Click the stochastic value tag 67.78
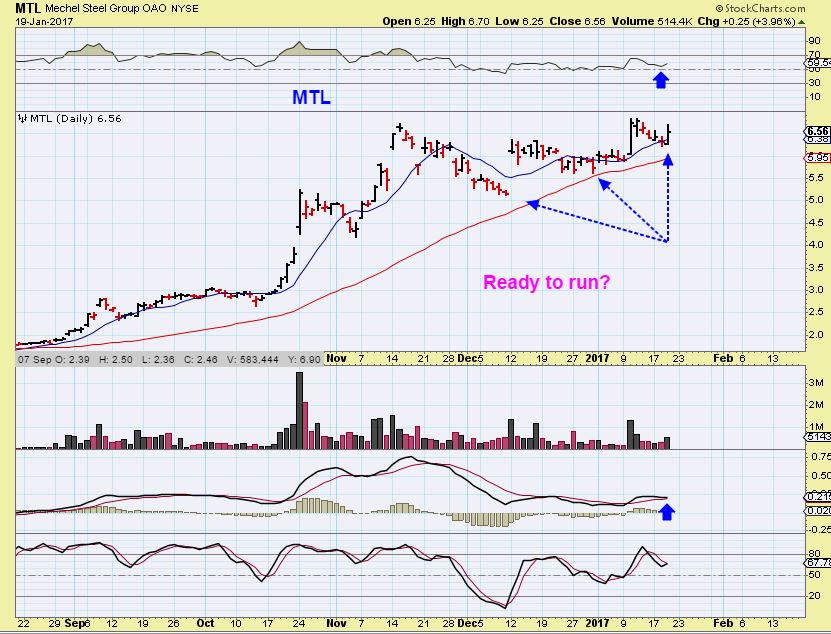Image resolution: width=831 pixels, height=634 pixels. (x=817, y=562)
